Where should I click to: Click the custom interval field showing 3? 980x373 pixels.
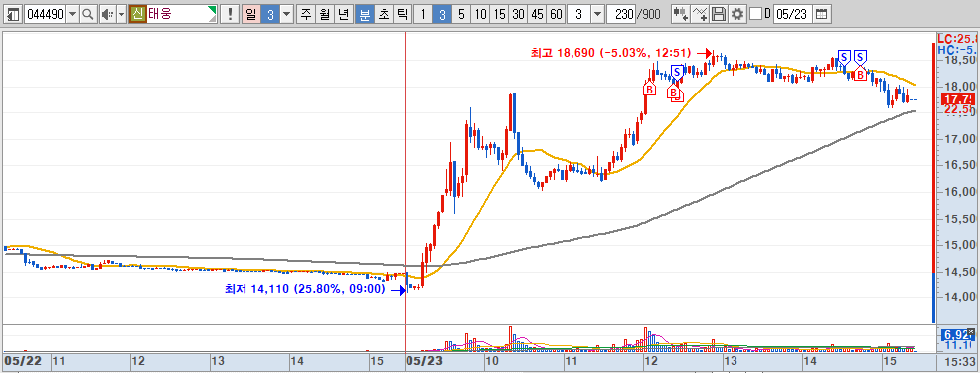click(578, 14)
